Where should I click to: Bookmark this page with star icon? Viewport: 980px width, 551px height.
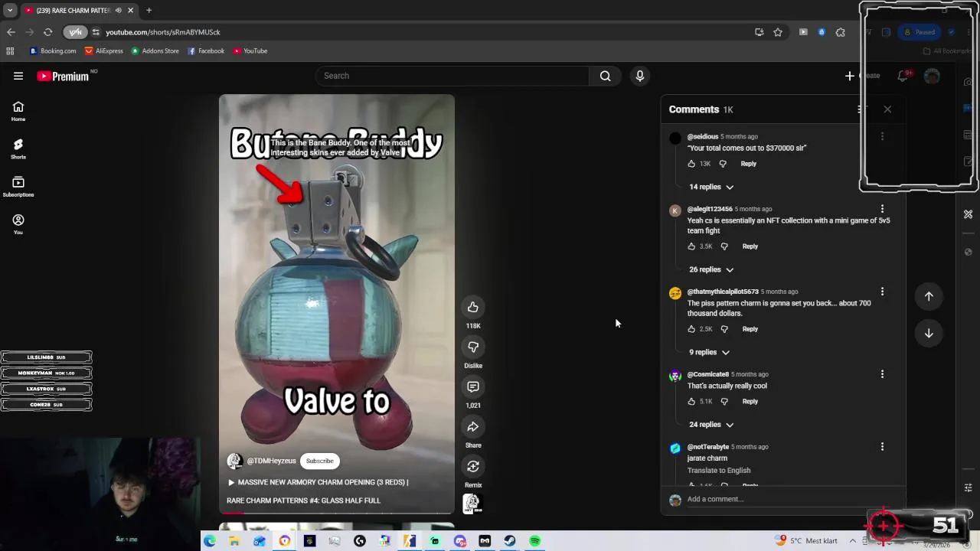pos(778,32)
